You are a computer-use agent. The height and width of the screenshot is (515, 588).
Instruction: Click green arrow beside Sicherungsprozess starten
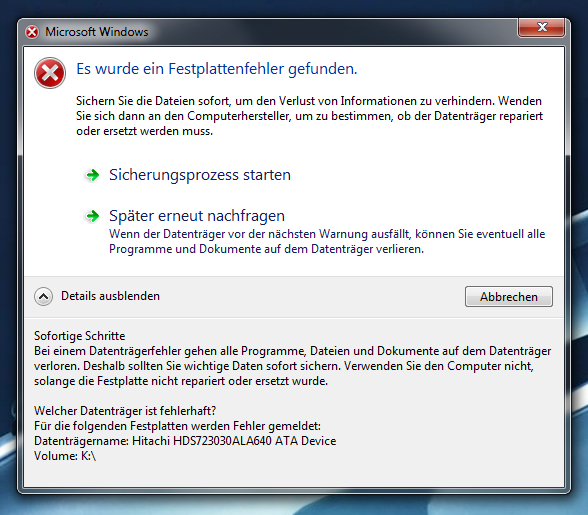[x=92, y=175]
